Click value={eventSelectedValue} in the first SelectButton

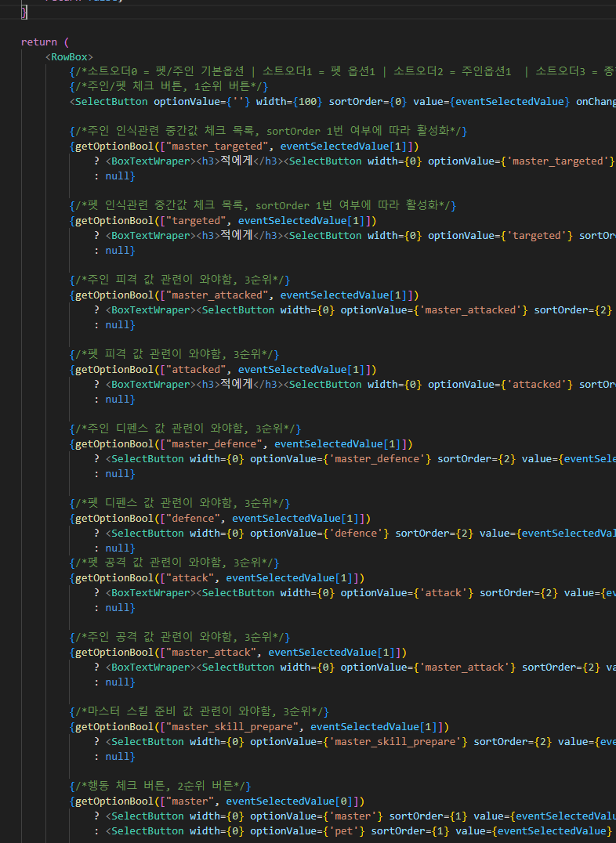(491, 102)
